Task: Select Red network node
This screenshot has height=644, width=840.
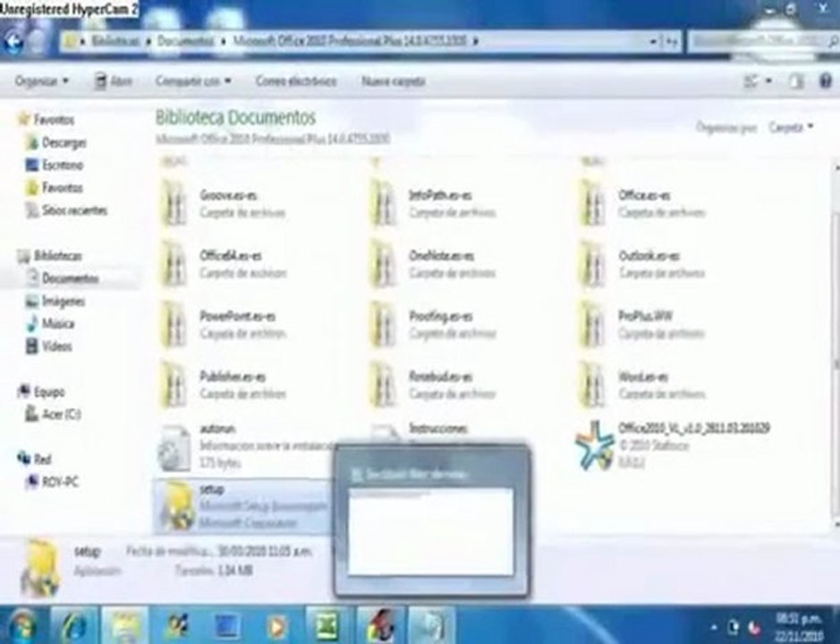Action: coord(34,459)
